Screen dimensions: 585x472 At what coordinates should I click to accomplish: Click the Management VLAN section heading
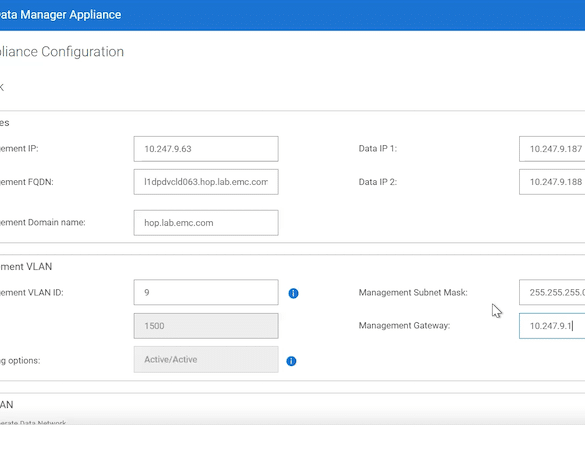[26, 266]
